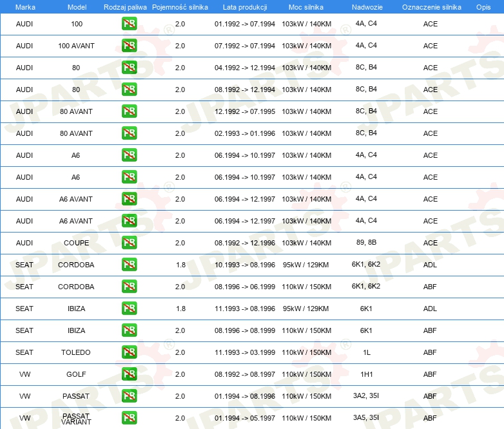Click the date range 12.1992 -> 07.1995
This screenshot has height=429, width=504.
[245, 111]
